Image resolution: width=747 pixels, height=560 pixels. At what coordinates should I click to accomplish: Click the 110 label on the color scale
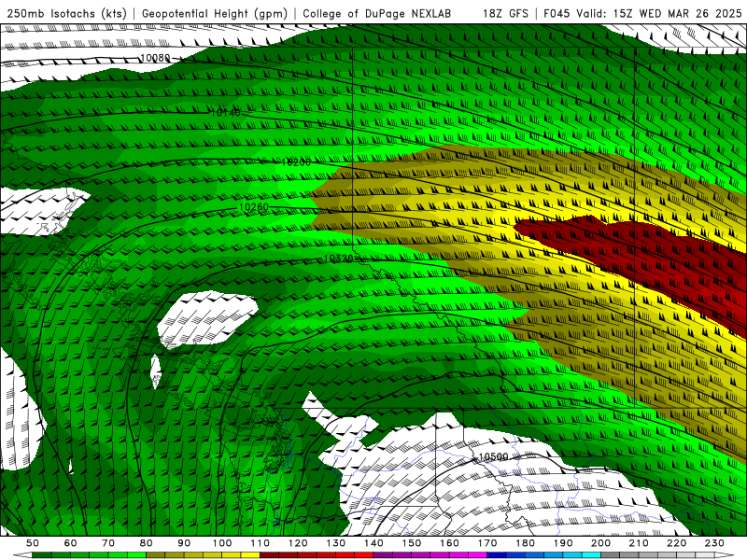(261, 543)
